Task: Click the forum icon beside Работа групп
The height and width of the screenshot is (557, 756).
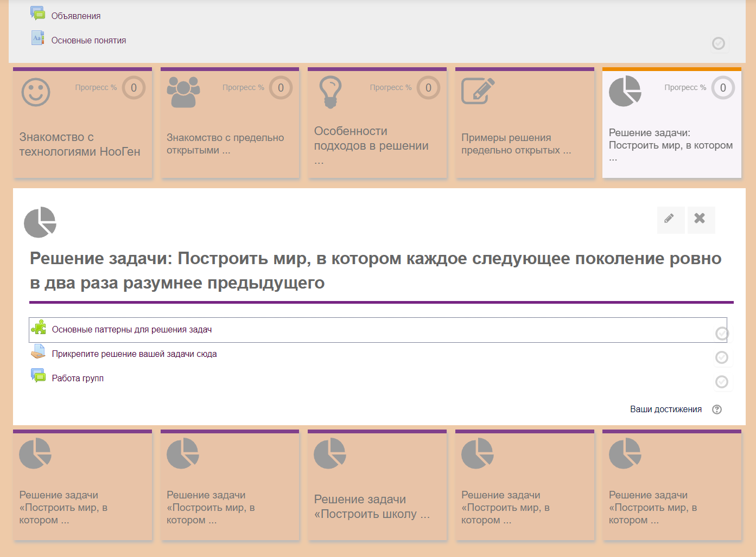Action: coord(38,376)
